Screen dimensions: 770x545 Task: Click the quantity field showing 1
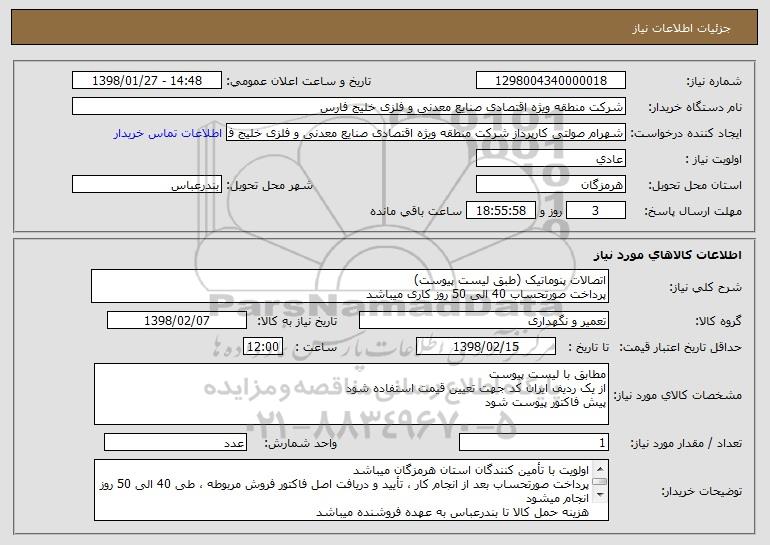click(x=534, y=442)
